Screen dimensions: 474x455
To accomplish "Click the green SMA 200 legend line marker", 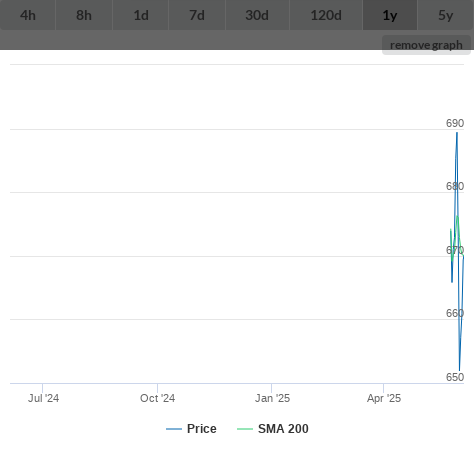I will pos(245,429).
